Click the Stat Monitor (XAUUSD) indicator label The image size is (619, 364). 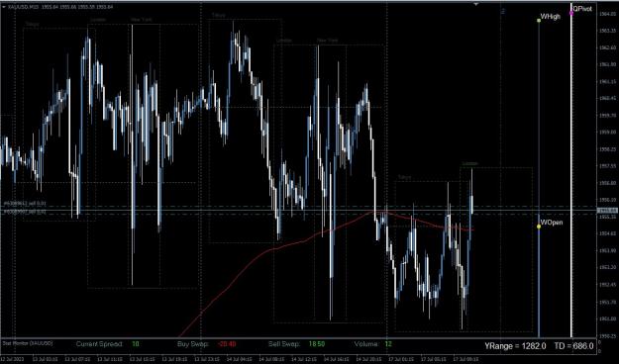[28, 343]
